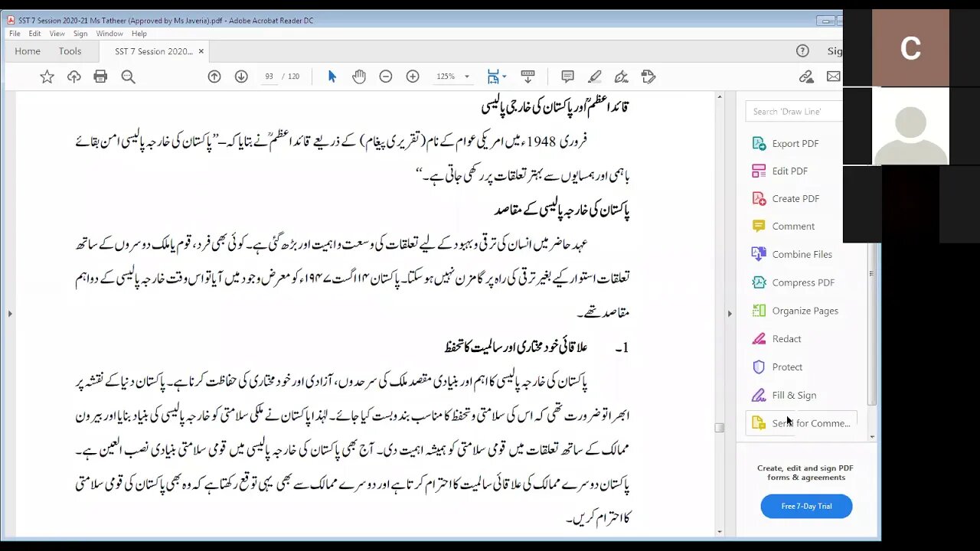Open the Comment tool

pyautogui.click(x=792, y=226)
